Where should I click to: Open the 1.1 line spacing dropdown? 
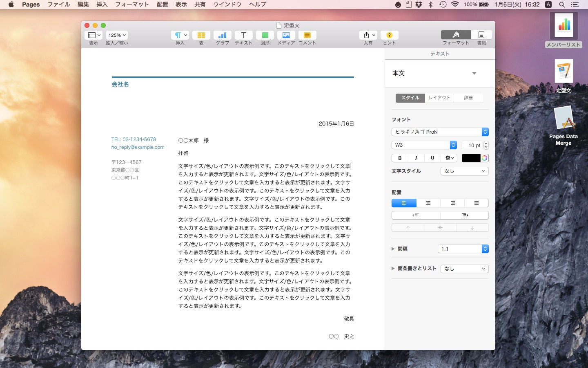tap(463, 249)
